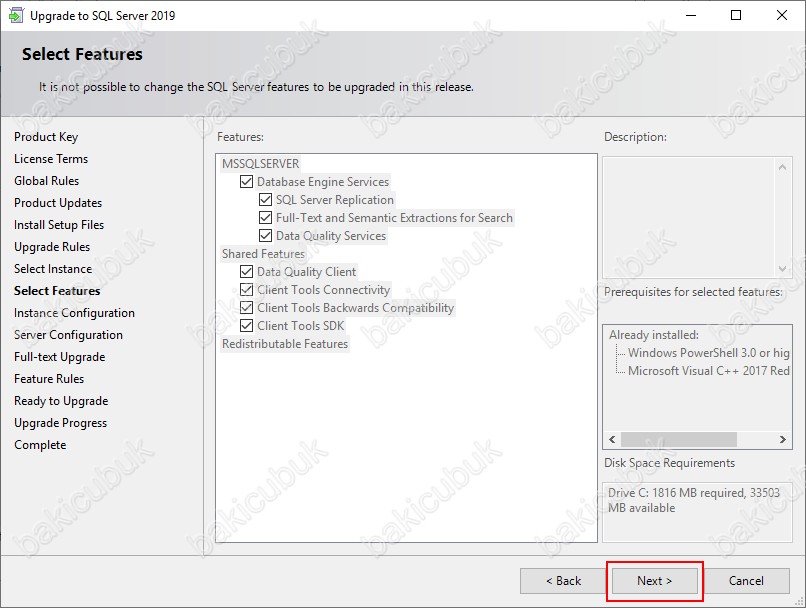This screenshot has width=806, height=608.
Task: Click prerequisites list scroll left arrow
Action: [x=612, y=439]
